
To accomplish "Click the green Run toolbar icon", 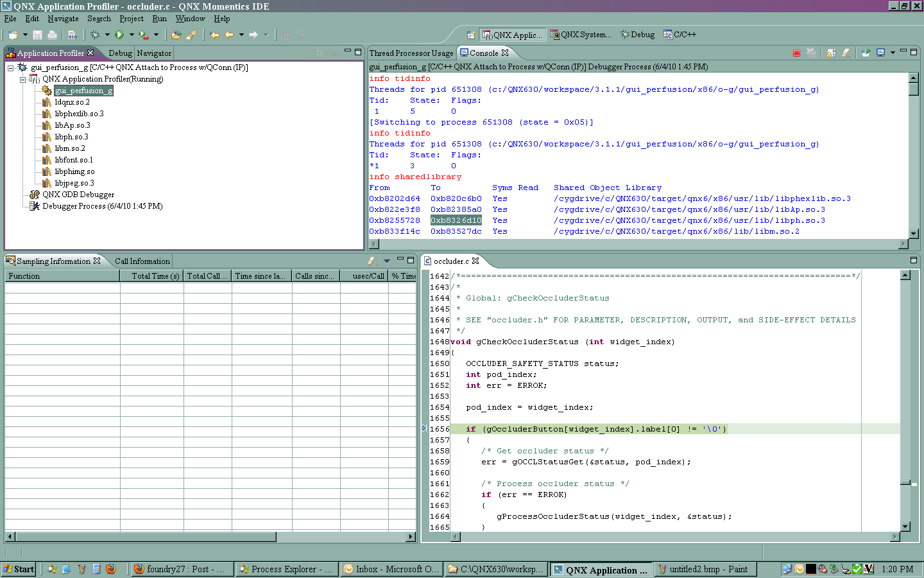I will tap(119, 35).
